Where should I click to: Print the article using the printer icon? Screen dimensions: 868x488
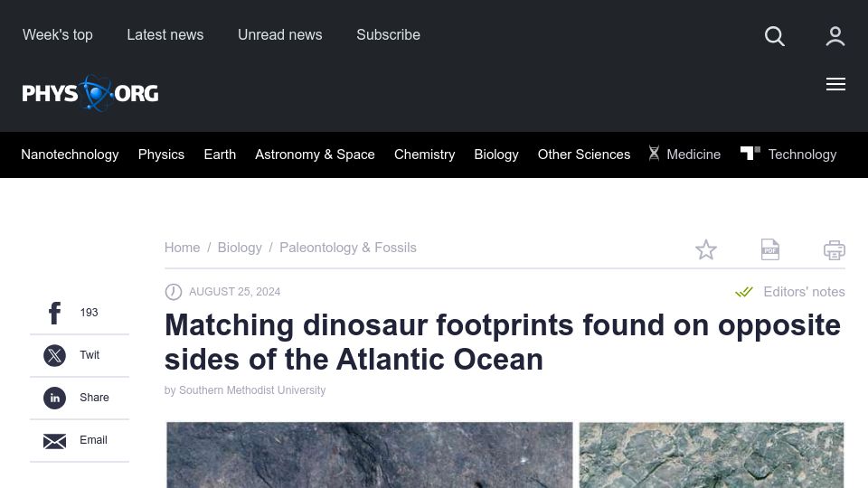(835, 250)
